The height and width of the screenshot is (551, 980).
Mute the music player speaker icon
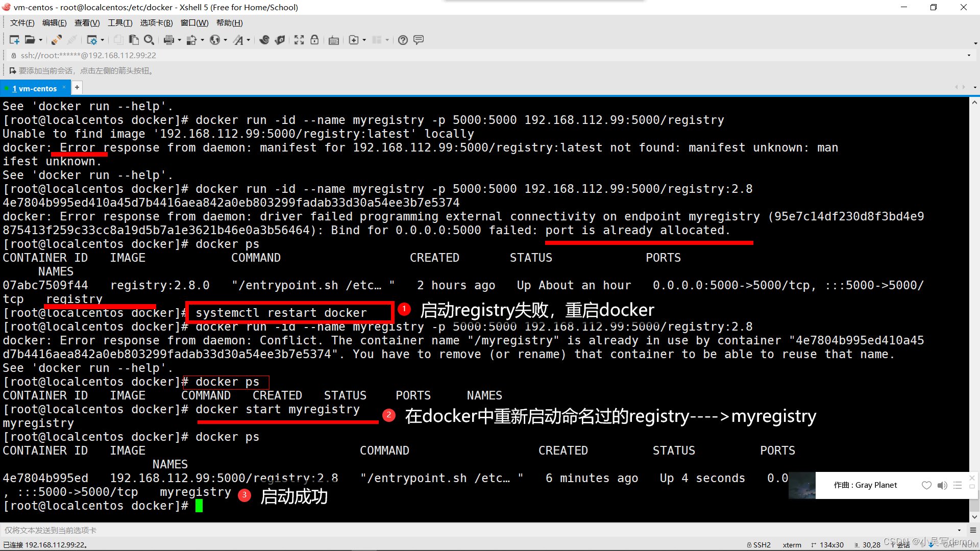click(942, 485)
